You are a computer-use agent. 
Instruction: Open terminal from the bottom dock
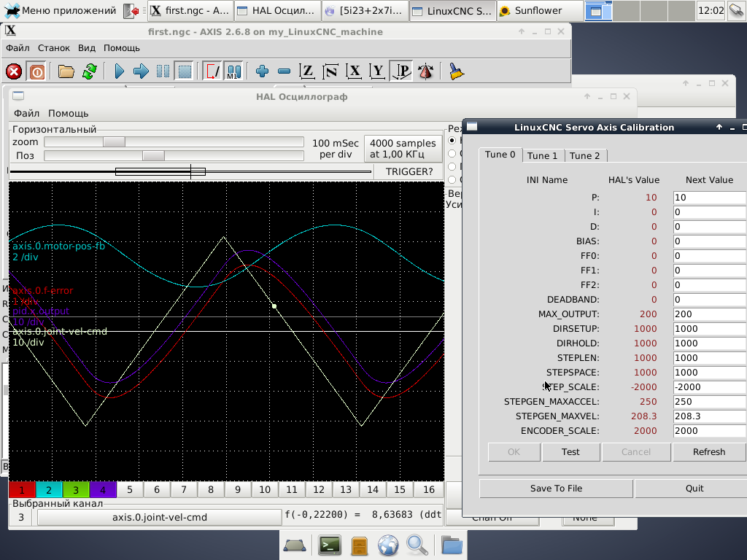[x=330, y=545]
